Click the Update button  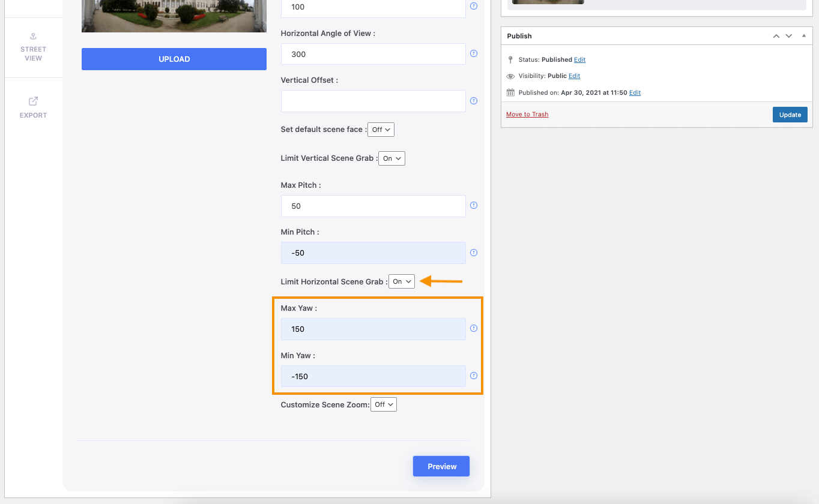[790, 115]
